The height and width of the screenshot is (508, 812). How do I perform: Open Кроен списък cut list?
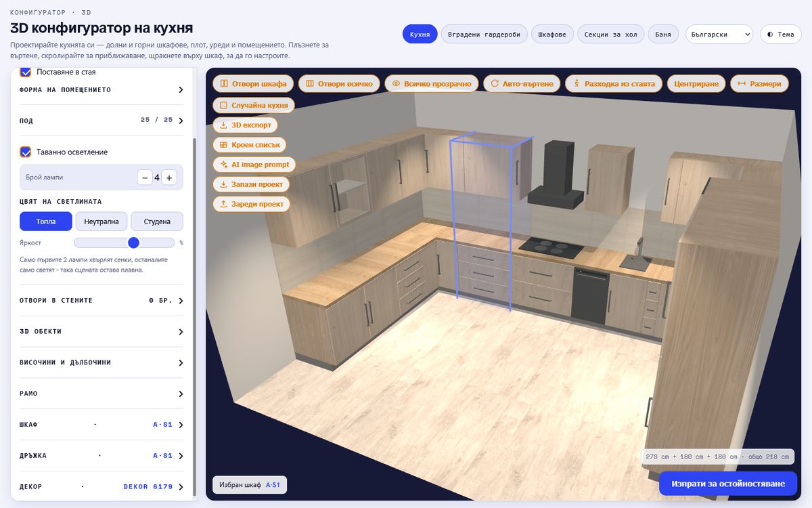coord(250,145)
